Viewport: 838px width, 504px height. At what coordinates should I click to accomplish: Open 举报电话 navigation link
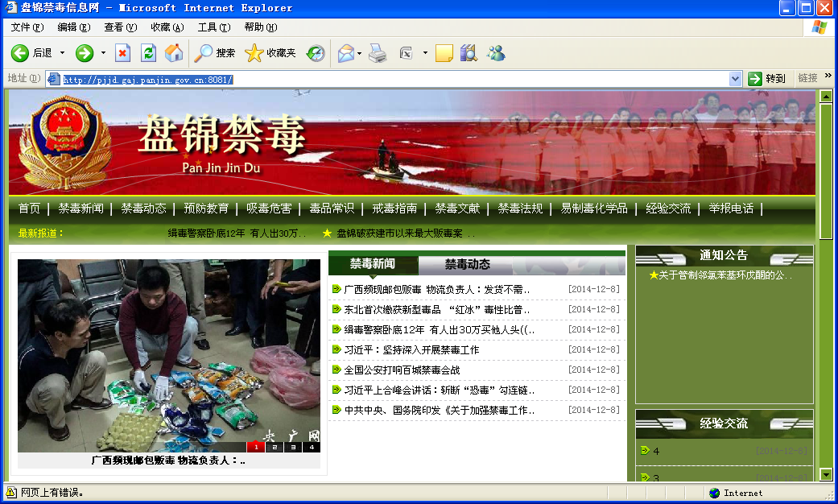point(731,209)
